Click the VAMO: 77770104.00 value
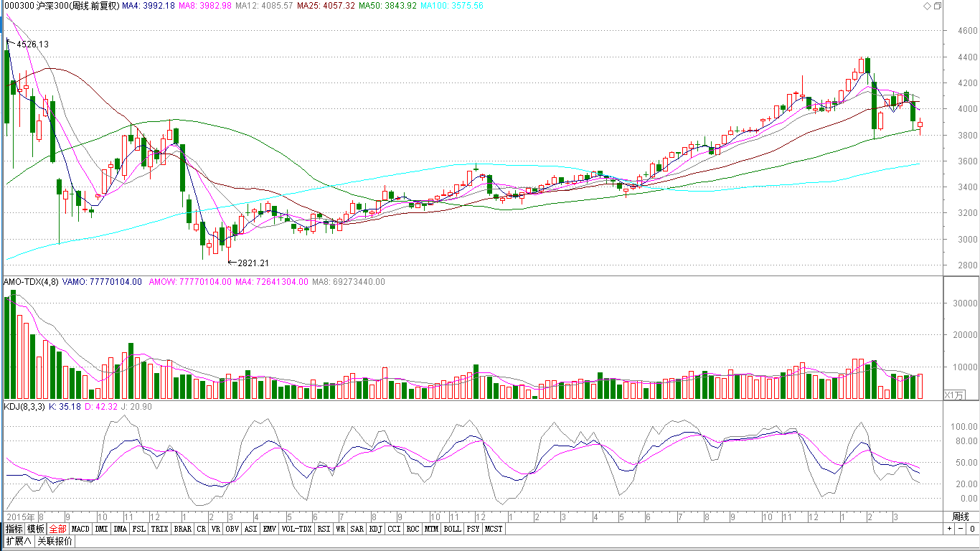The width and height of the screenshot is (980, 551). [102, 282]
